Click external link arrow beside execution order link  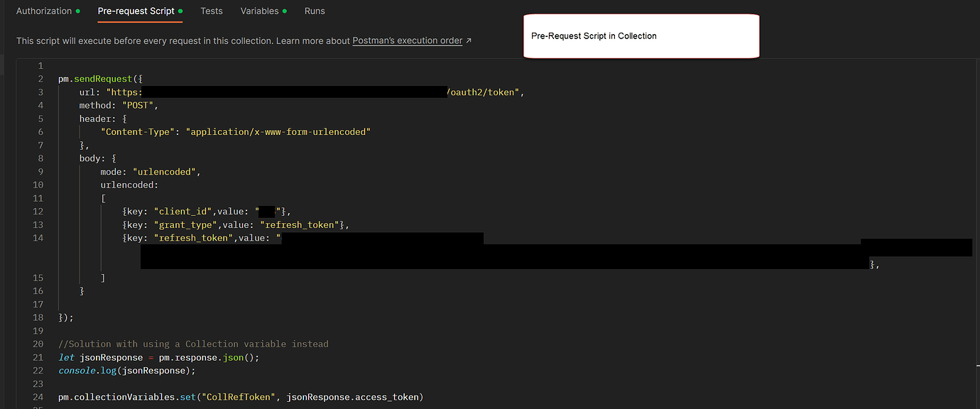click(x=467, y=40)
